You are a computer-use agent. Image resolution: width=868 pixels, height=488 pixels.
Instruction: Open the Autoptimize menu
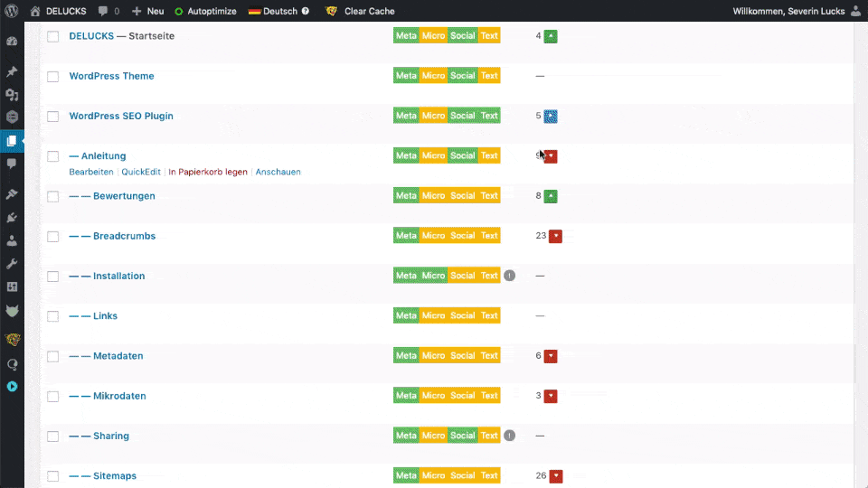pyautogui.click(x=205, y=11)
